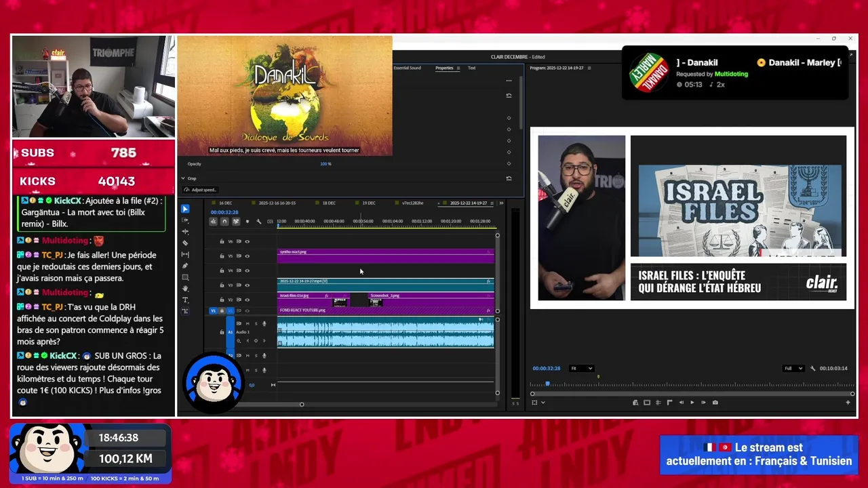Screen dimensions: 868x488
Task: Reset the Crop effect parameters
Action: click(509, 178)
